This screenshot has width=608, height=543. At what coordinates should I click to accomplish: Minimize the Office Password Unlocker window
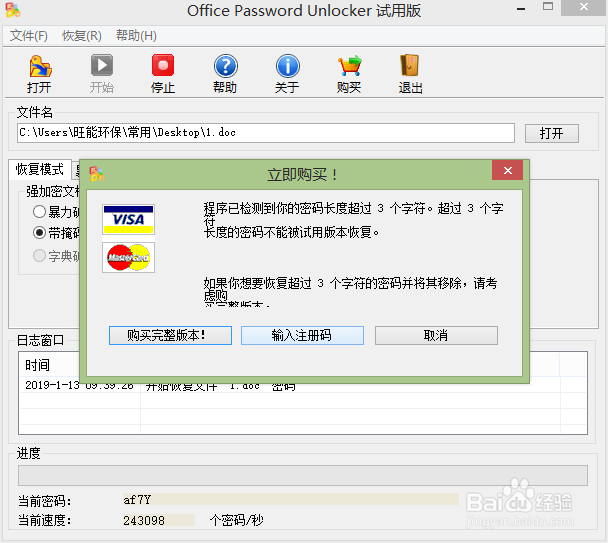pyautogui.click(x=521, y=8)
